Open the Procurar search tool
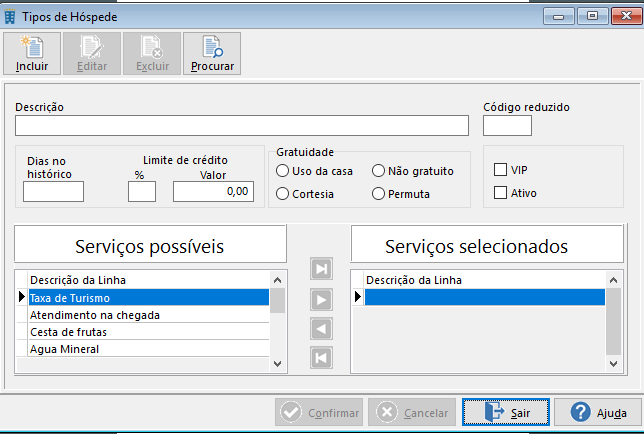Viewport: 644px width, 434px height. (x=212, y=54)
